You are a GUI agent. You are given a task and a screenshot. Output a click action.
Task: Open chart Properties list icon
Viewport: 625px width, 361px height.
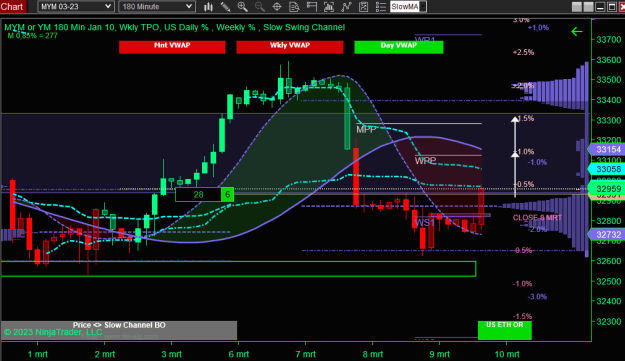[381, 6]
